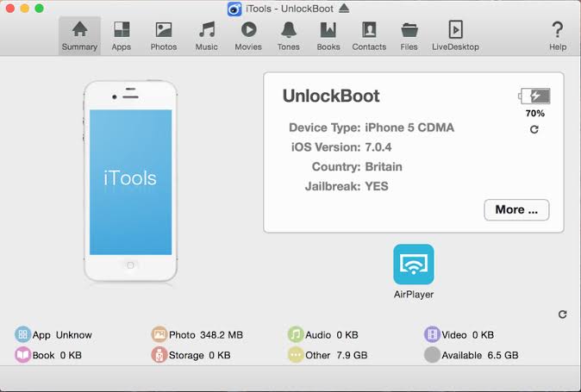Open the Movies tab
The image size is (581, 392).
(x=248, y=36)
